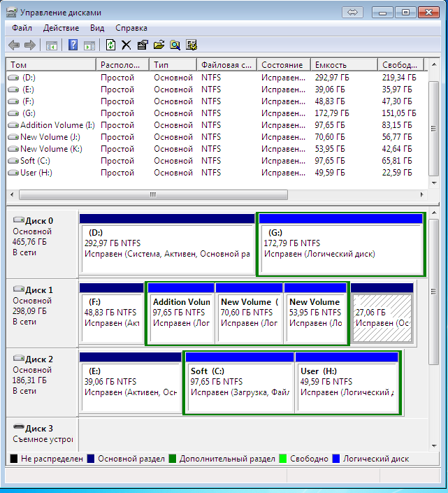Open the Файл menu
Screen dimensions: 448x493
pos(22,28)
